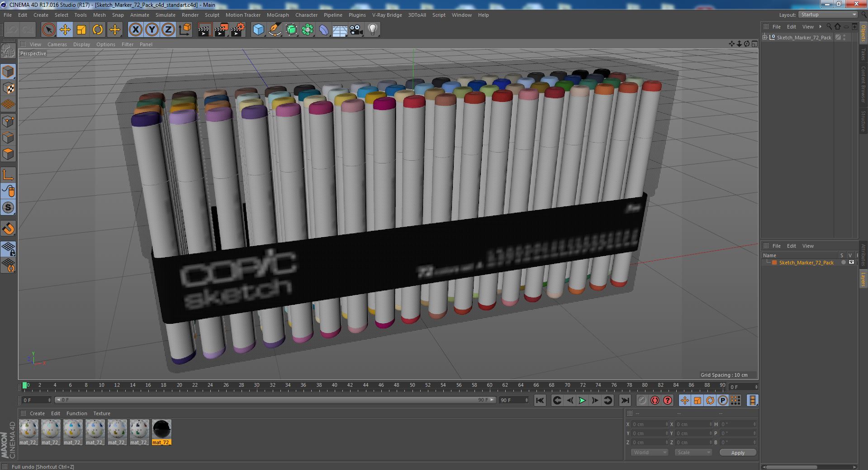Select the Live Selection tool
The width and height of the screenshot is (868, 470).
coord(48,30)
